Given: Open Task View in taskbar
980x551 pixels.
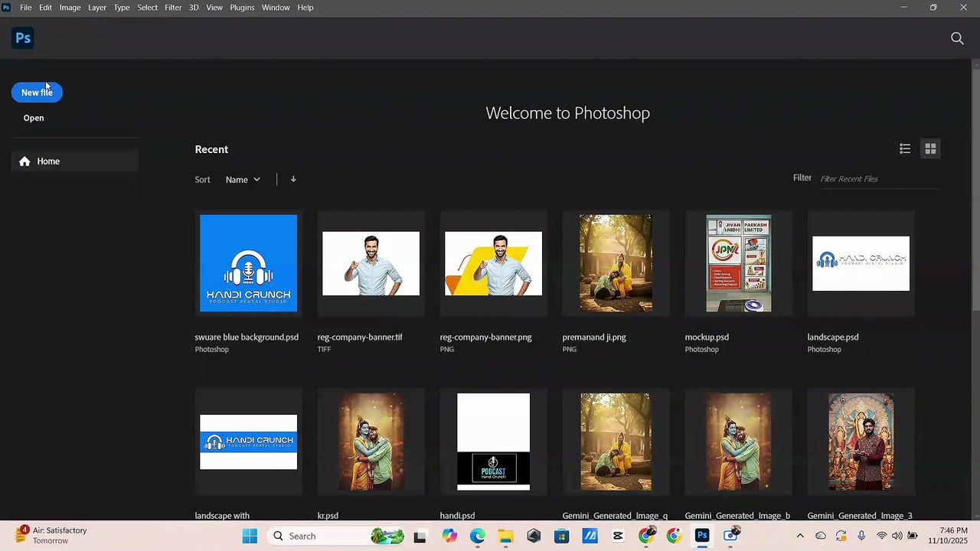Looking at the screenshot, I should (420, 536).
